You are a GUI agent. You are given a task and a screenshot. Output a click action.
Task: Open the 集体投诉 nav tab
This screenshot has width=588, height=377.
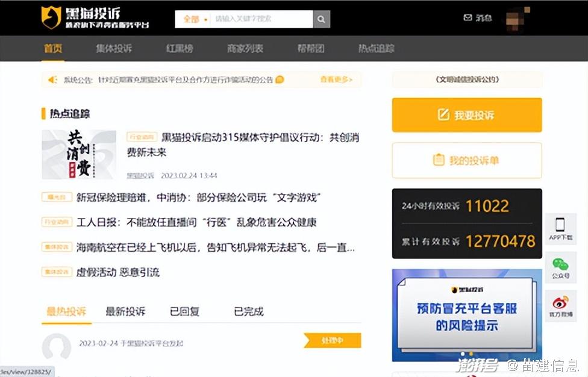114,48
